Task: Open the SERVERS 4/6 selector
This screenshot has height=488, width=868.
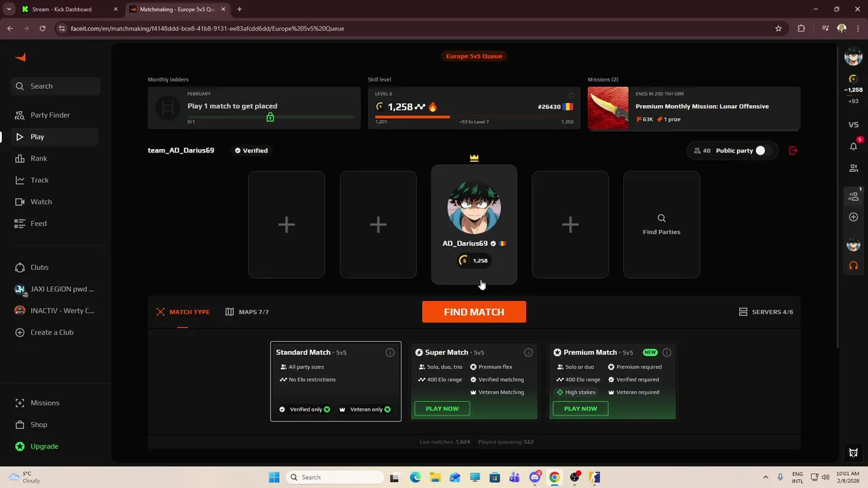Action: coord(766,312)
